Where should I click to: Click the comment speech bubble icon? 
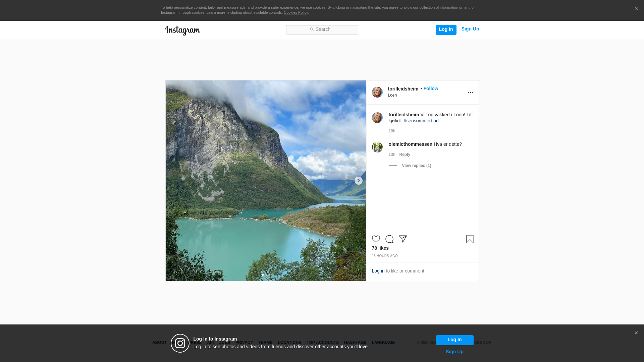pos(389,239)
